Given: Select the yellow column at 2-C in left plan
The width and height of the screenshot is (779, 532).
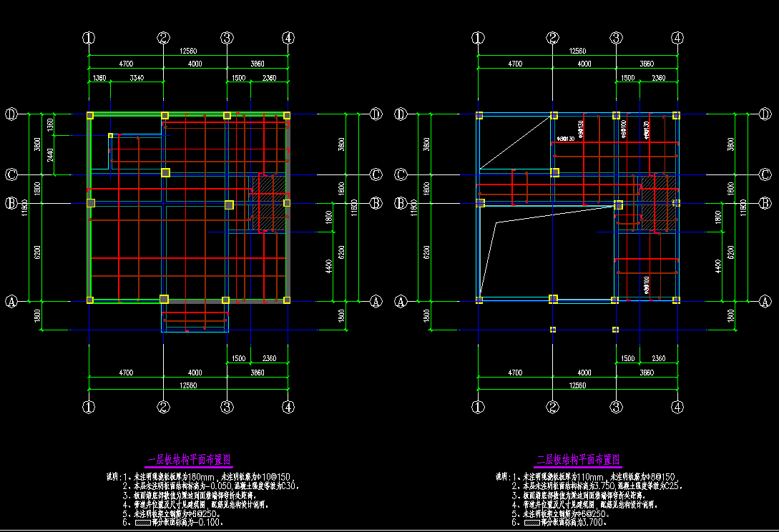Looking at the screenshot, I should [x=165, y=172].
